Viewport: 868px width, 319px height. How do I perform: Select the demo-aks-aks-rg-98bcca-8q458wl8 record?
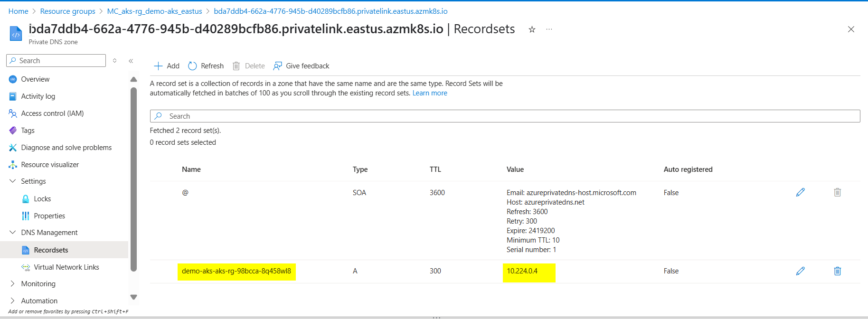coord(236,271)
